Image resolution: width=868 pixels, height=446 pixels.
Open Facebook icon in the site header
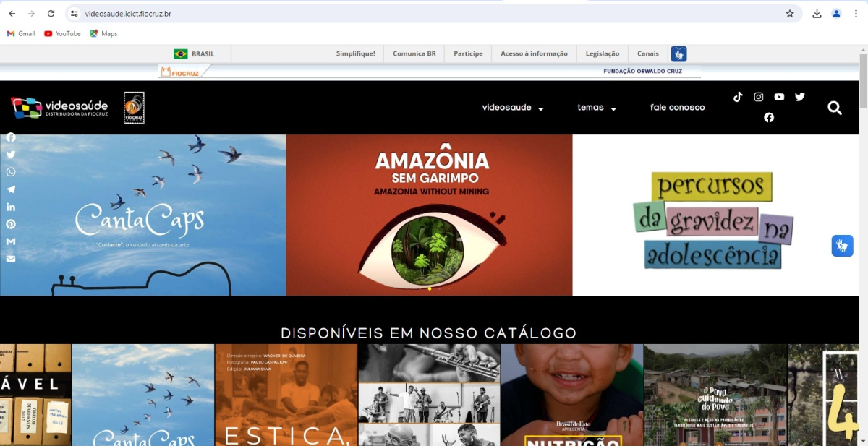click(769, 117)
